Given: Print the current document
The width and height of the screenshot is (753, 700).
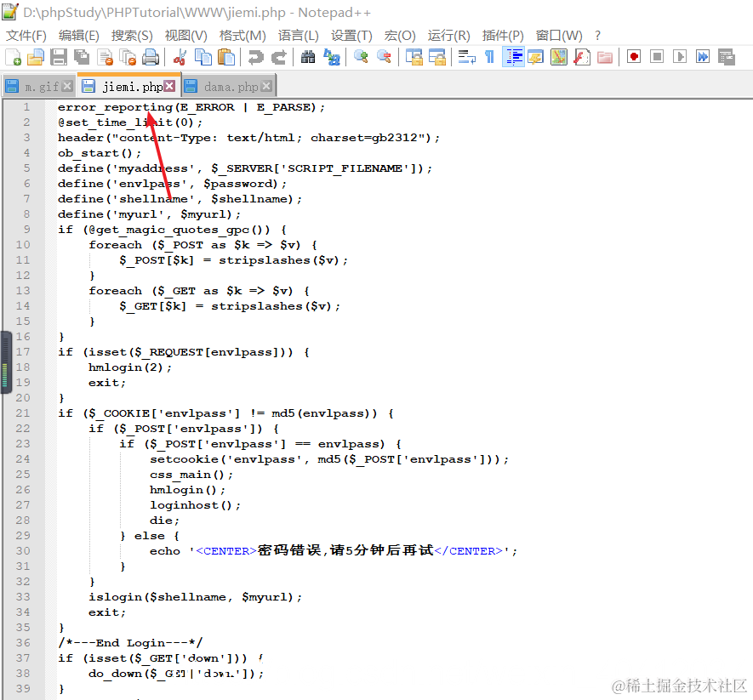Looking at the screenshot, I should click(151, 57).
